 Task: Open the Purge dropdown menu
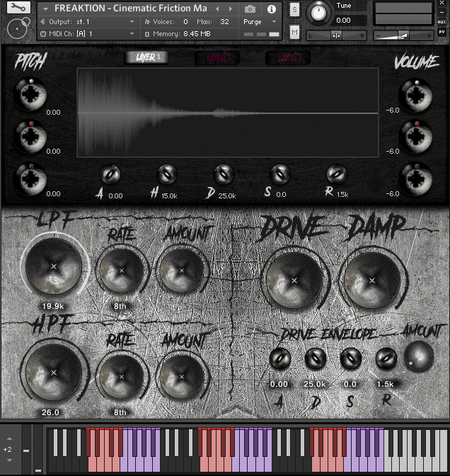[260, 22]
